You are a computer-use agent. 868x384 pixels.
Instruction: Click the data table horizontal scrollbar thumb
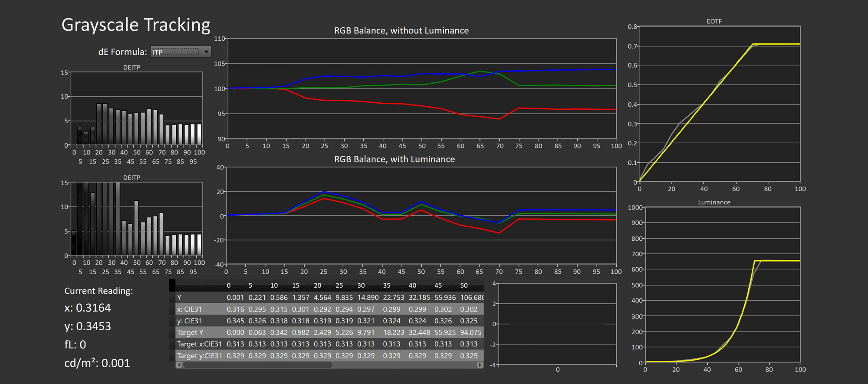(257, 365)
